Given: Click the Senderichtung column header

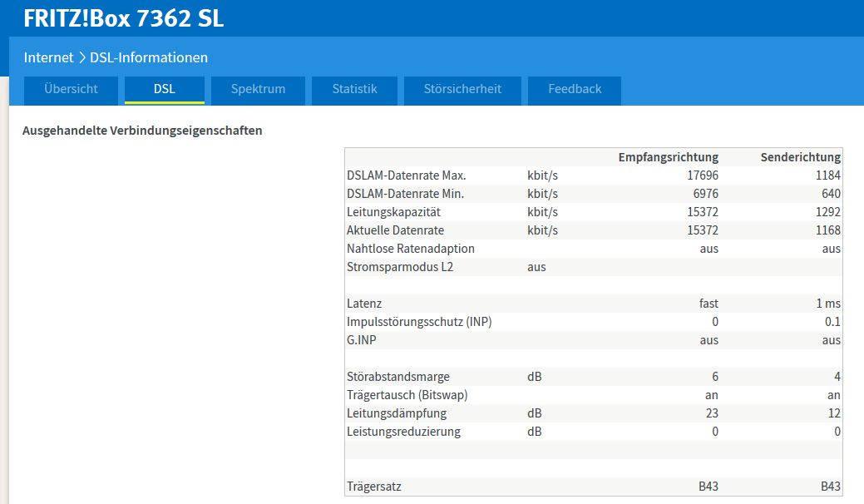Looking at the screenshot, I should pos(800,157).
